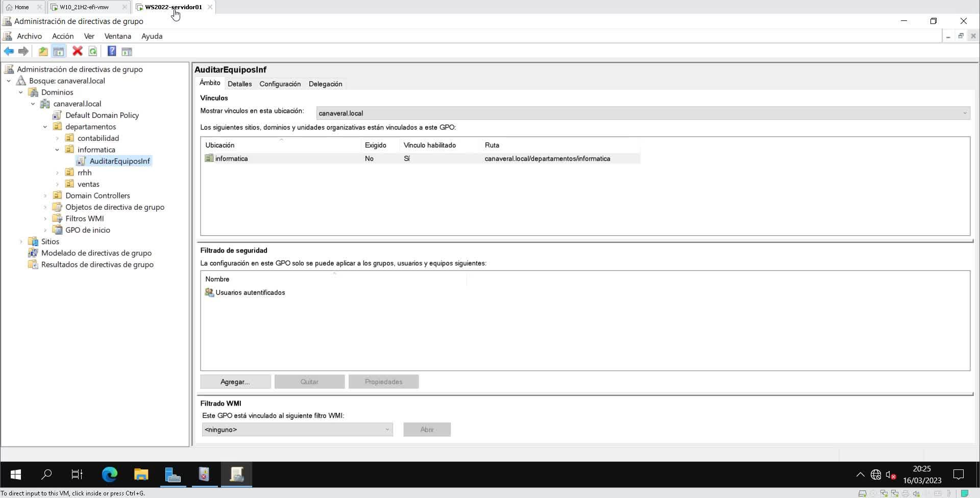
Task: Sort by the Nombre column header
Action: (x=334, y=279)
